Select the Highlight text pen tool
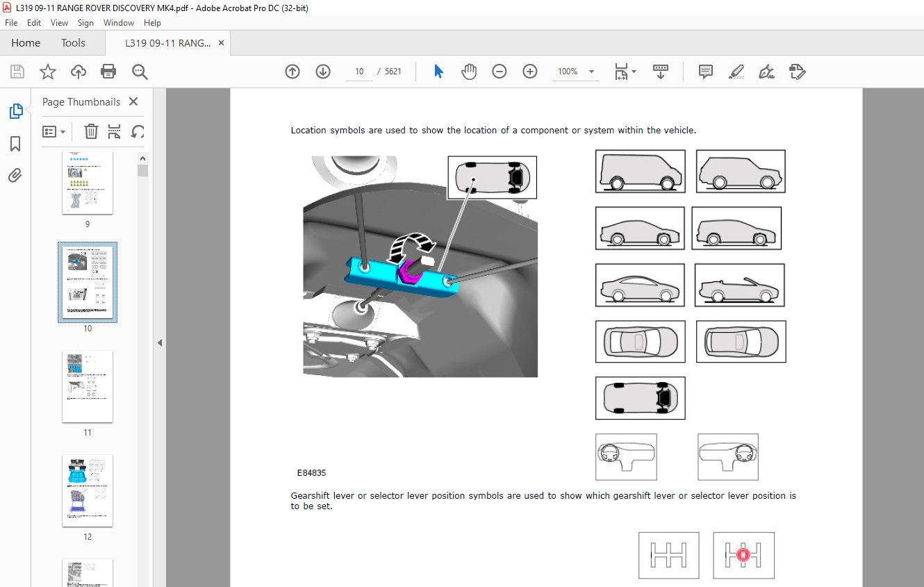The image size is (924, 587). tap(736, 72)
